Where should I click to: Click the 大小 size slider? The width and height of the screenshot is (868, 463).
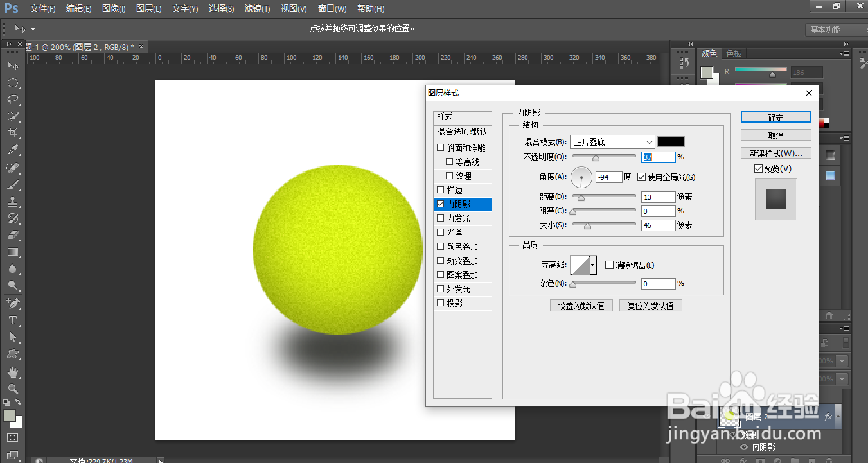[x=604, y=225]
